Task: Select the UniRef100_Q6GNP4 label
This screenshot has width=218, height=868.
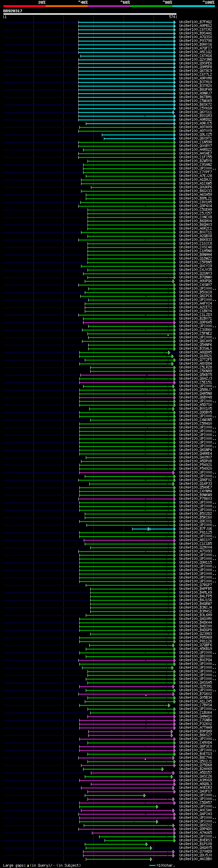Action: click(x=196, y=450)
